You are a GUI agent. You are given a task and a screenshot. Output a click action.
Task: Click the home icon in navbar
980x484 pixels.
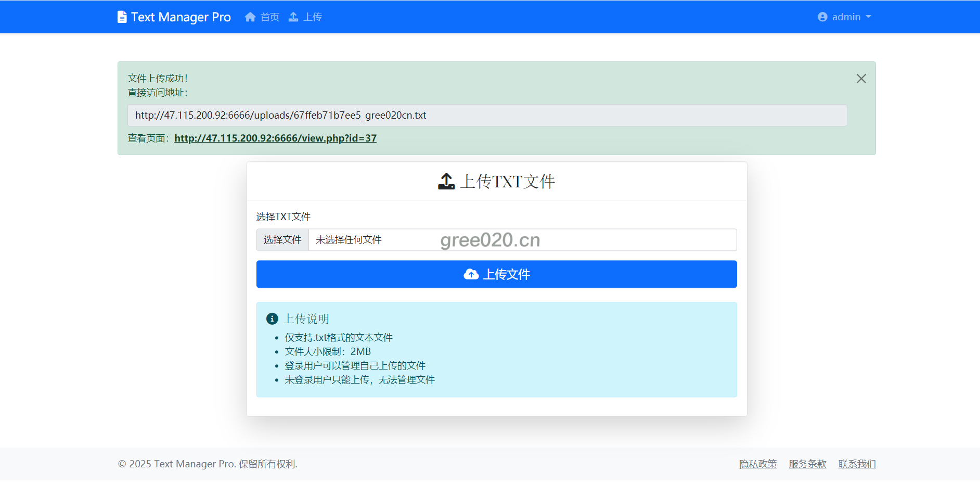coord(250,17)
